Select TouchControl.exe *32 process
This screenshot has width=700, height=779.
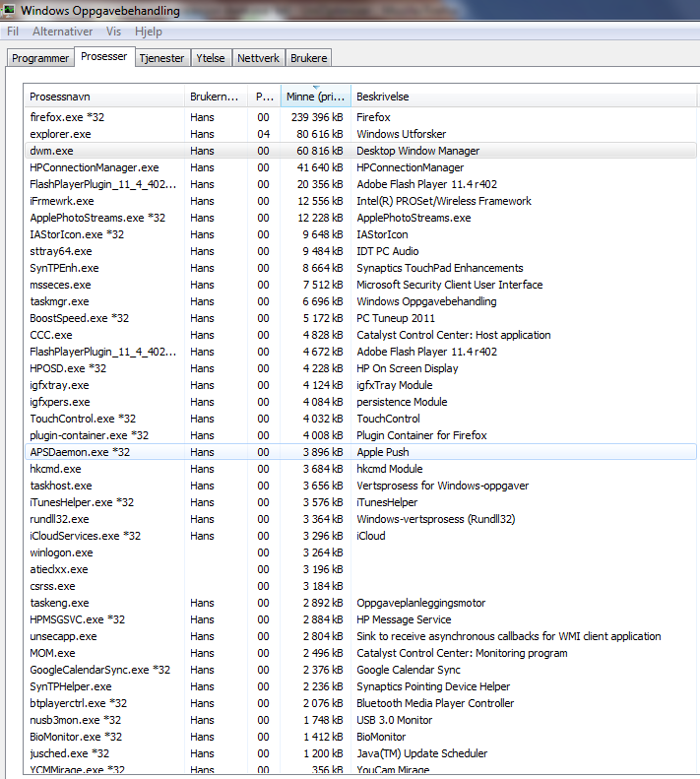pos(360,419)
